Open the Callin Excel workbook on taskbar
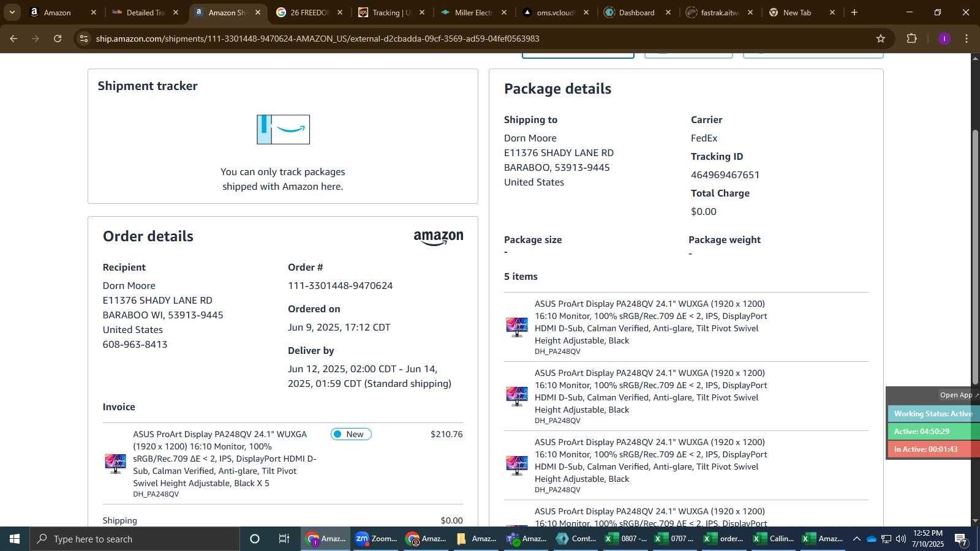The image size is (980, 551). point(774,539)
